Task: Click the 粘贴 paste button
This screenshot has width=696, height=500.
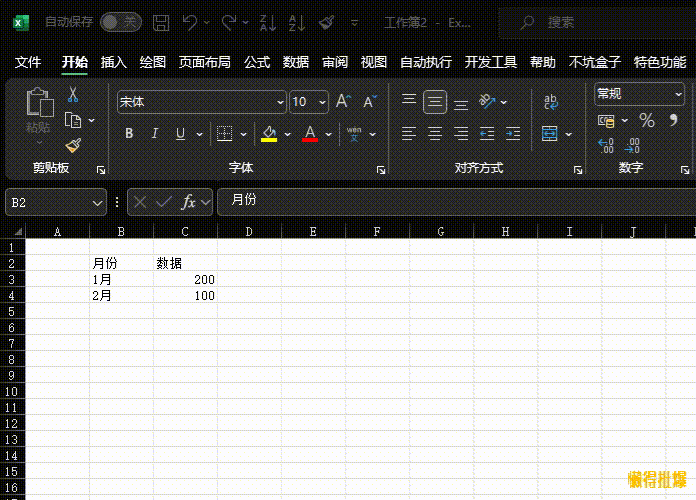Action: tap(38, 110)
